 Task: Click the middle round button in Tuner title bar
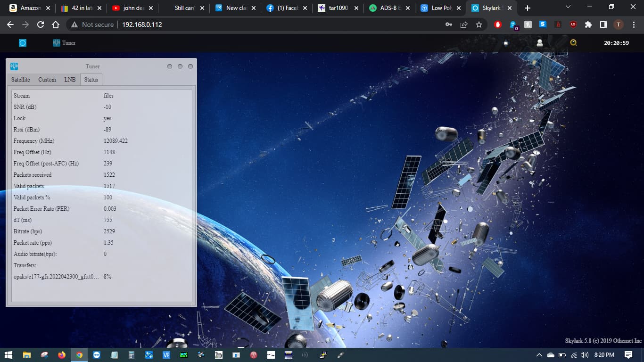(x=180, y=66)
